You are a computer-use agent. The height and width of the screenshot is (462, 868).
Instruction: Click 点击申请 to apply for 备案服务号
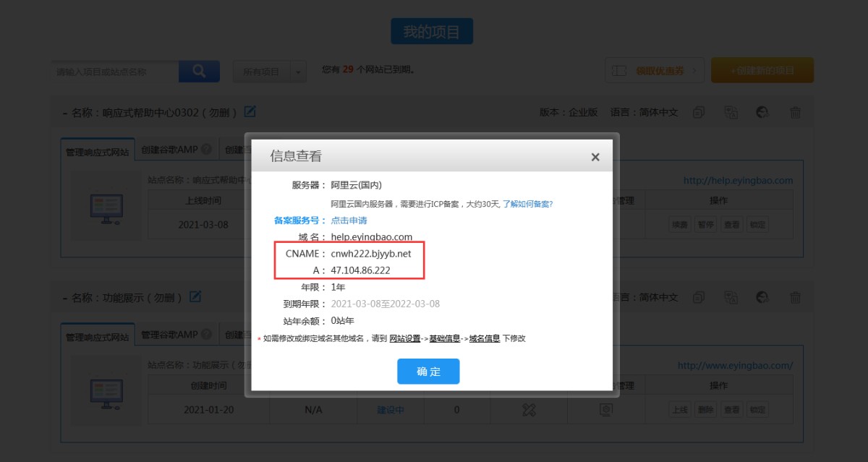(349, 221)
